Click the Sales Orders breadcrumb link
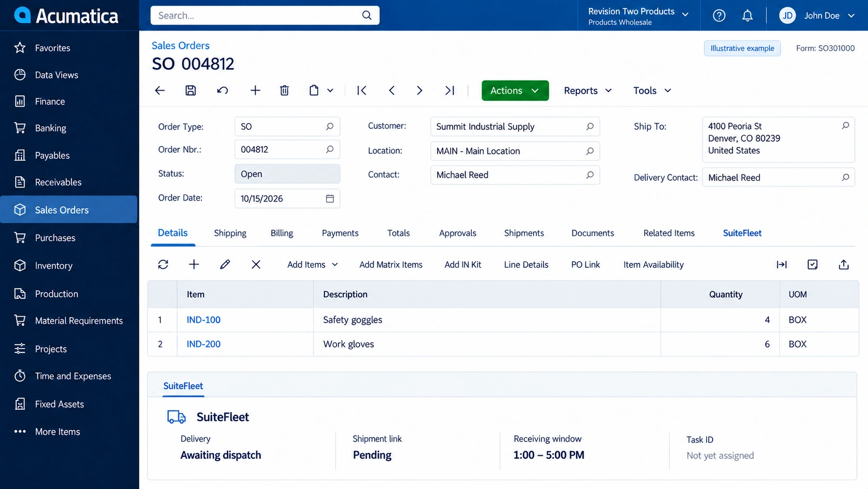Screen dimensions: 868x489 pyautogui.click(x=181, y=45)
